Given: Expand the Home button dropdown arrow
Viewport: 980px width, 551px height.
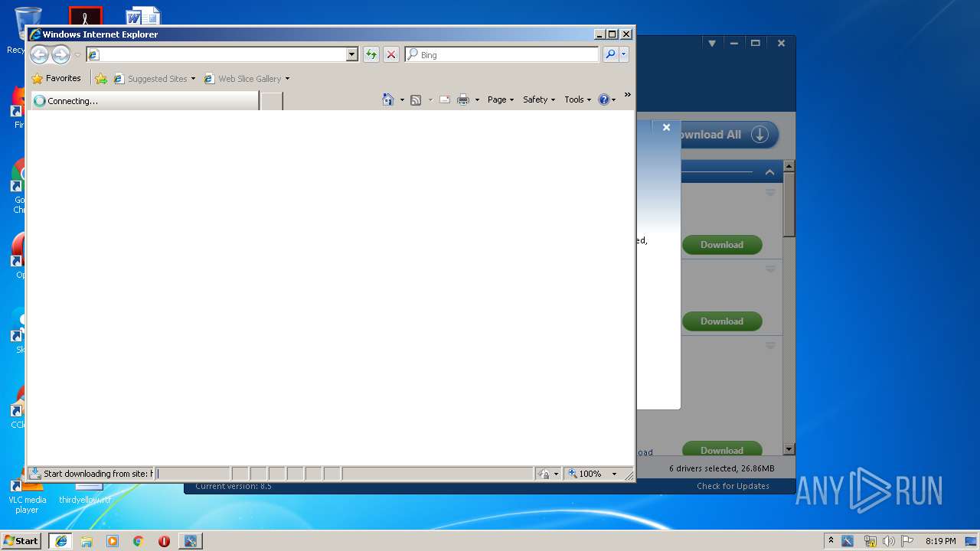Looking at the screenshot, I should point(402,99).
